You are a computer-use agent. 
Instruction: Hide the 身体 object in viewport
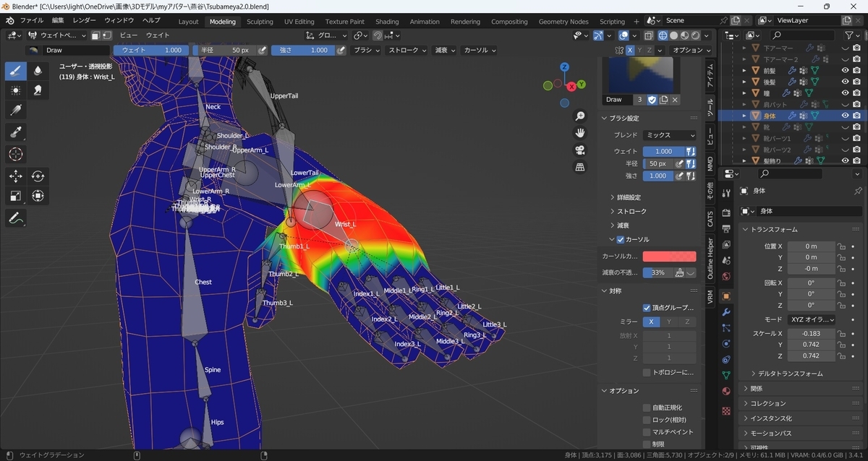point(845,115)
